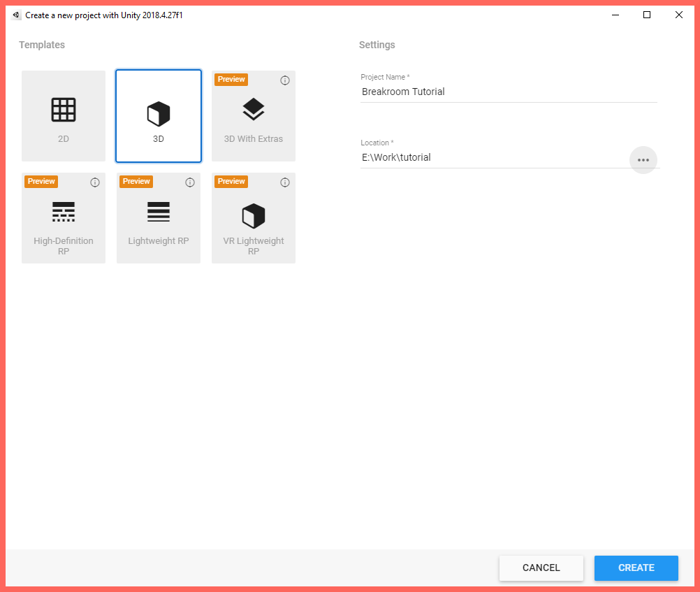700x592 pixels.
Task: Edit the Project Name text field
Action: pyautogui.click(x=509, y=92)
